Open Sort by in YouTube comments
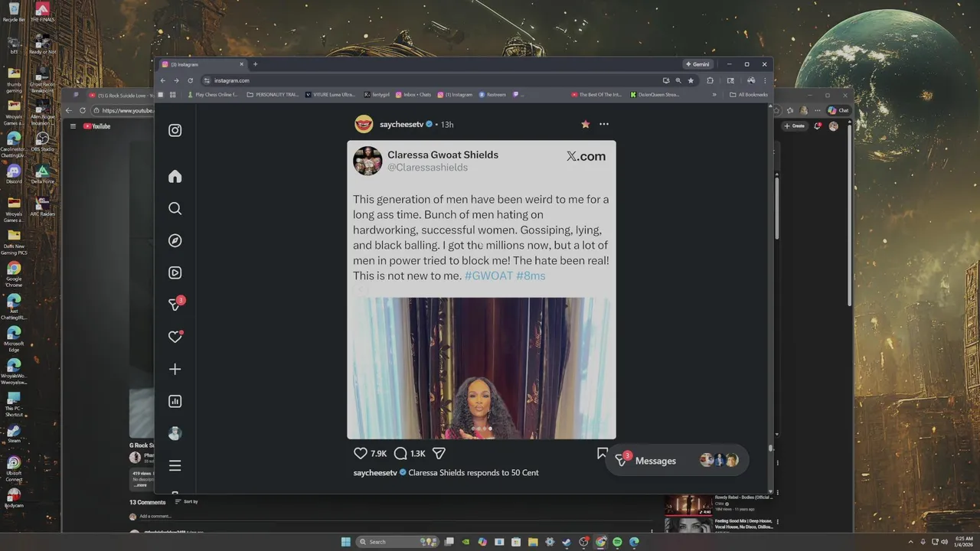Viewport: 980px width, 551px height. tap(187, 502)
